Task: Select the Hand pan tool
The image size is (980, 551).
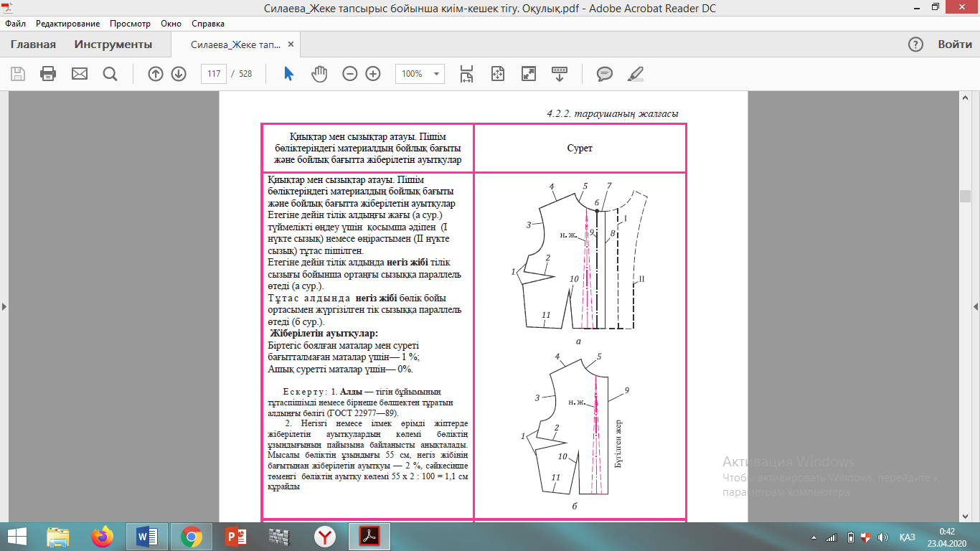Action: 319,74
